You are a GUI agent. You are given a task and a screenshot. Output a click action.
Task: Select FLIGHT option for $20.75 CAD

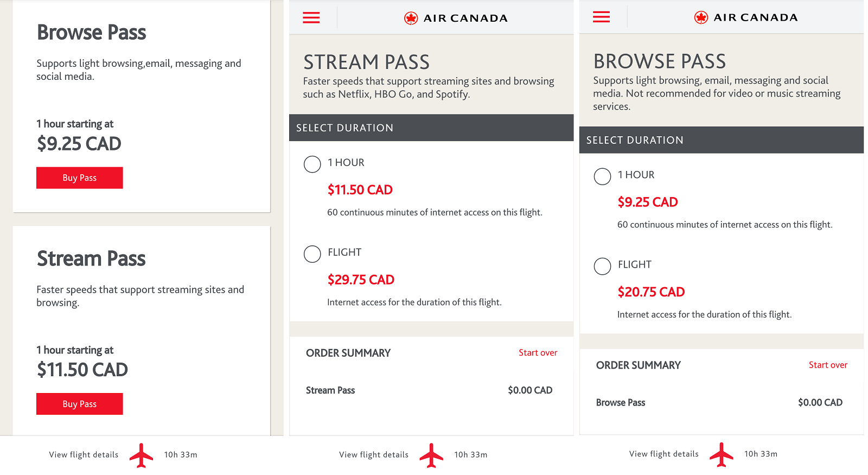[x=602, y=266]
